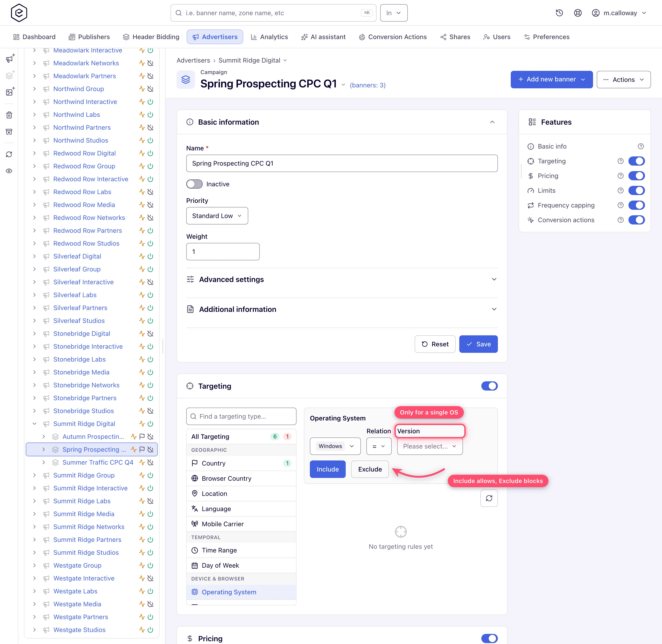Click the Save button
This screenshot has height=644, width=662.
478,344
